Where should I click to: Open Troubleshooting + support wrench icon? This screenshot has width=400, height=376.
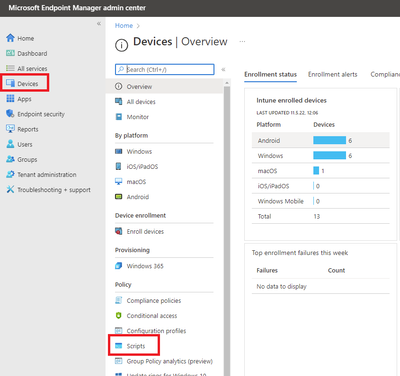click(x=10, y=189)
